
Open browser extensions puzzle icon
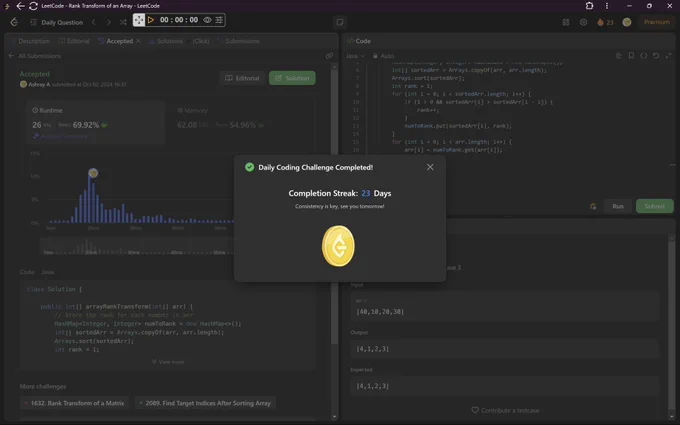pyautogui.click(x=589, y=6)
